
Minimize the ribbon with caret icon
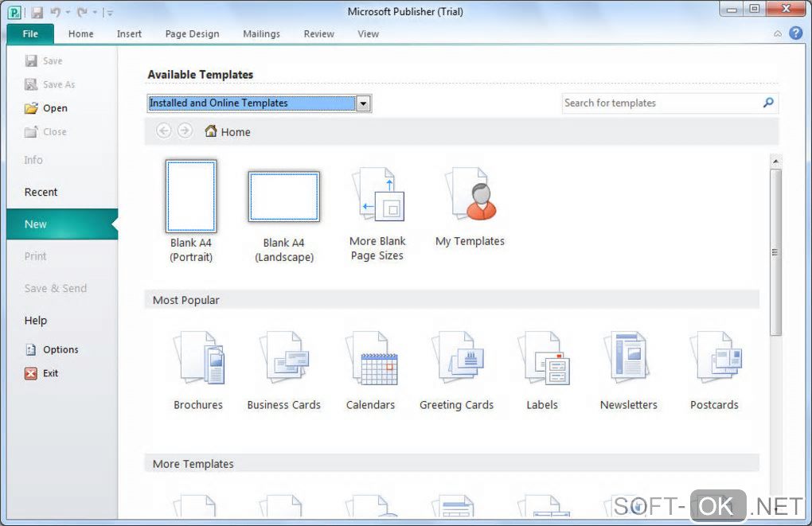(777, 33)
